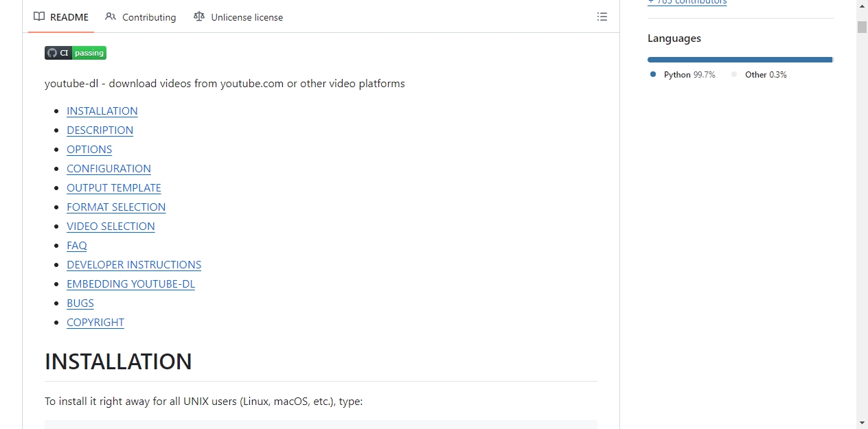Follow the CONFIGURATION link

108,168
